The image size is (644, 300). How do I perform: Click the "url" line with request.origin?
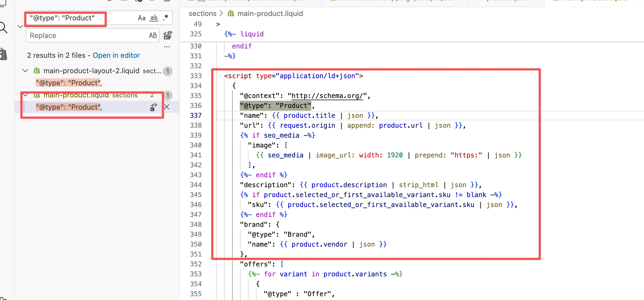(x=353, y=125)
